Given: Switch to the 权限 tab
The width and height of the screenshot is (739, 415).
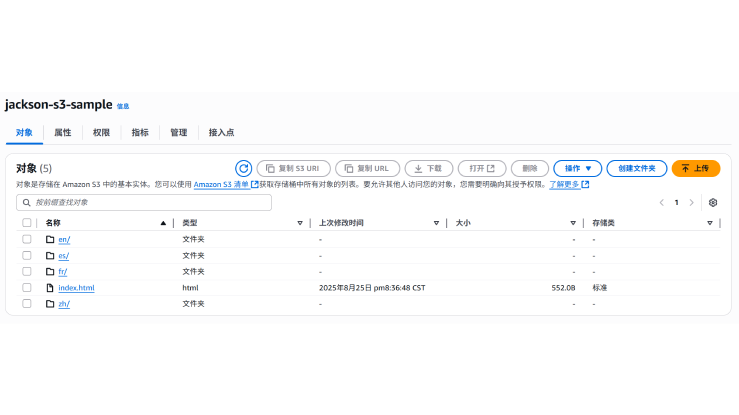Looking at the screenshot, I should pos(101,132).
